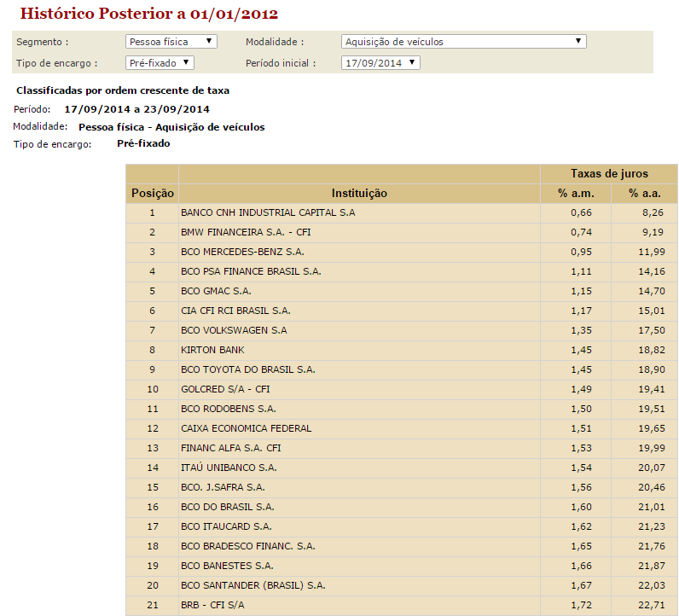The width and height of the screenshot is (679, 616).
Task: Select CAIXA ECONOMICA FEDERAL in the list
Action: (247, 428)
